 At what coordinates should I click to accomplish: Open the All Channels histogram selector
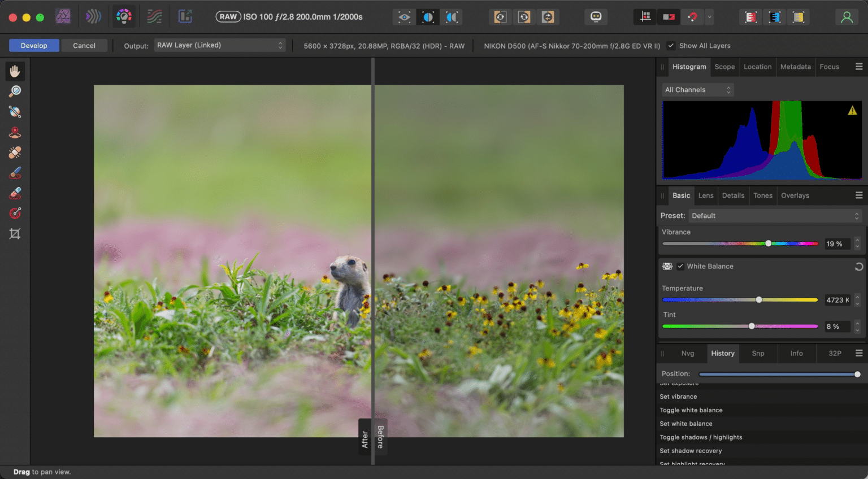pos(697,89)
